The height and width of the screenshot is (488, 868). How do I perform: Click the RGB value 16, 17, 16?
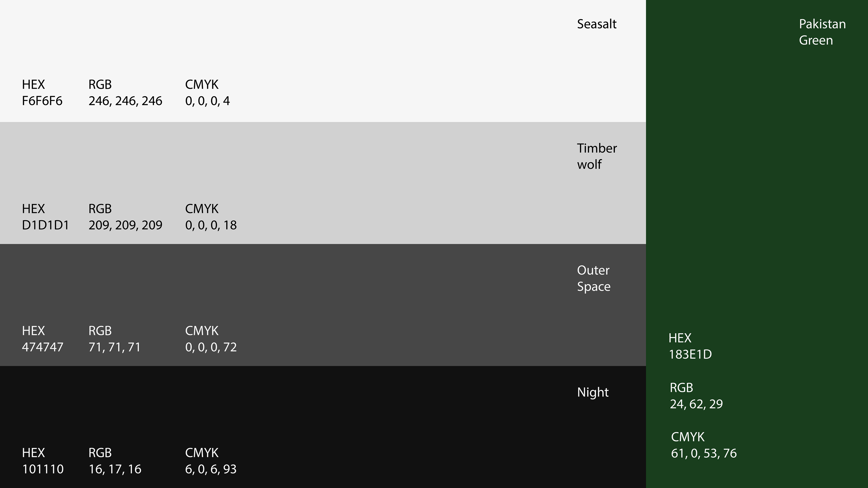pos(115,469)
